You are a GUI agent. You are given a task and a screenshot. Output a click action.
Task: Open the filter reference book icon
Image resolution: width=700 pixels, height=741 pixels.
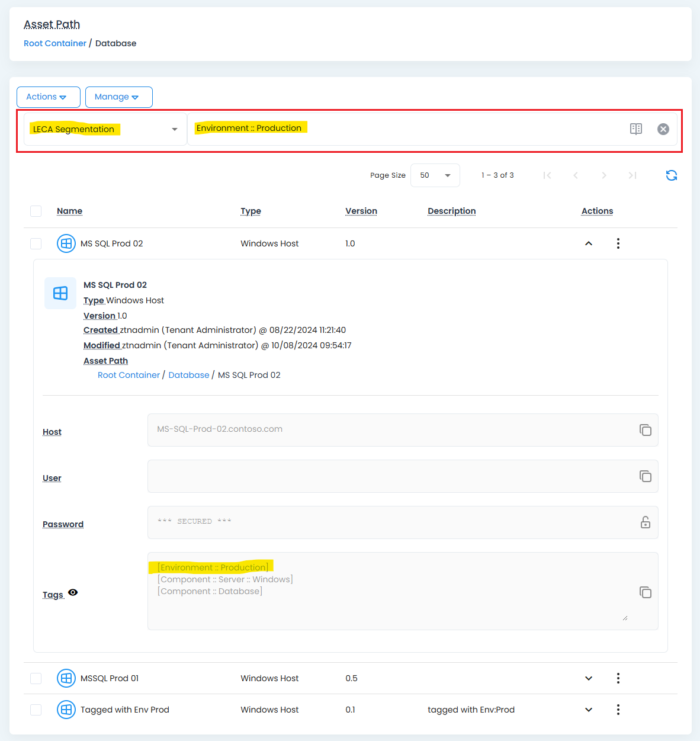pyautogui.click(x=635, y=129)
